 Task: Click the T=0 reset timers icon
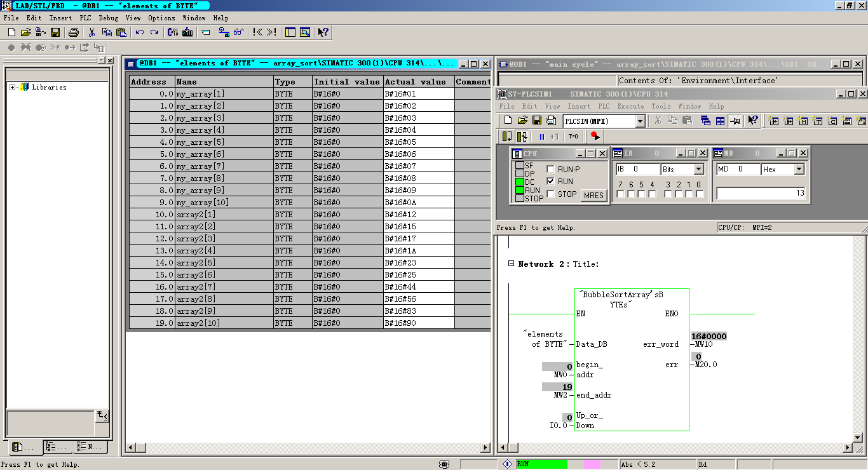tap(573, 136)
